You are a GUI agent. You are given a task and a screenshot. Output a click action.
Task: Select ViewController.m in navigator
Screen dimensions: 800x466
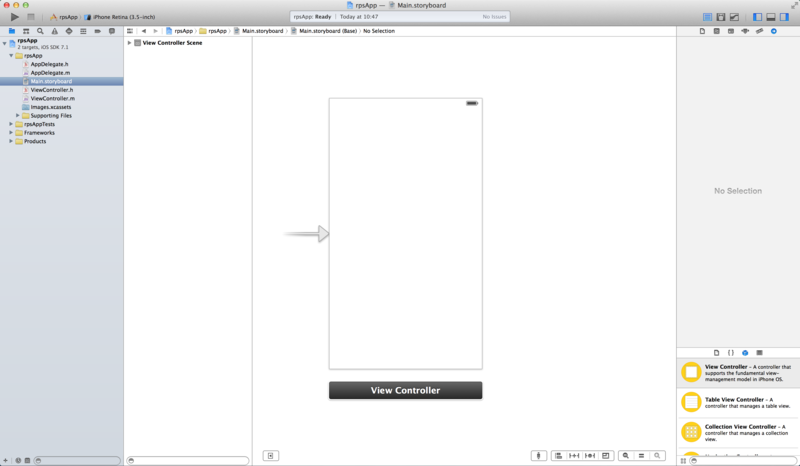point(52,99)
